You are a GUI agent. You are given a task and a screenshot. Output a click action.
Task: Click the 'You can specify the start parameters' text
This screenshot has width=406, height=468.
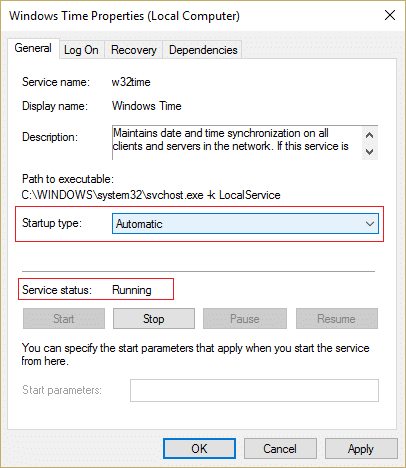click(x=196, y=354)
